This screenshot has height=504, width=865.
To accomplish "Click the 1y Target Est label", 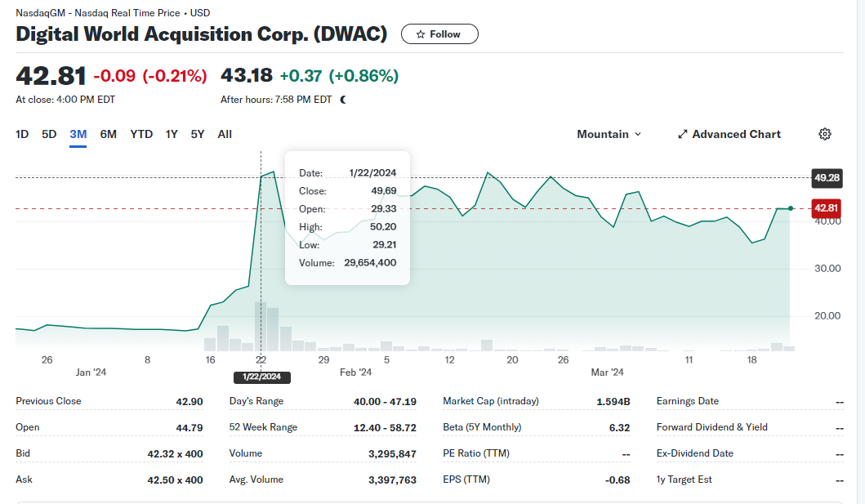I will pos(684,479).
